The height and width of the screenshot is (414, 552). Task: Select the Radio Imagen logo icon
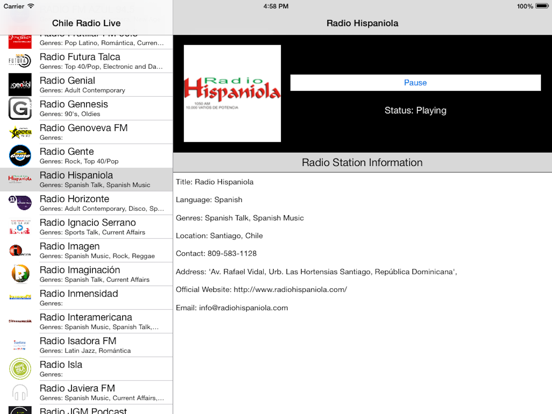pos(20,250)
